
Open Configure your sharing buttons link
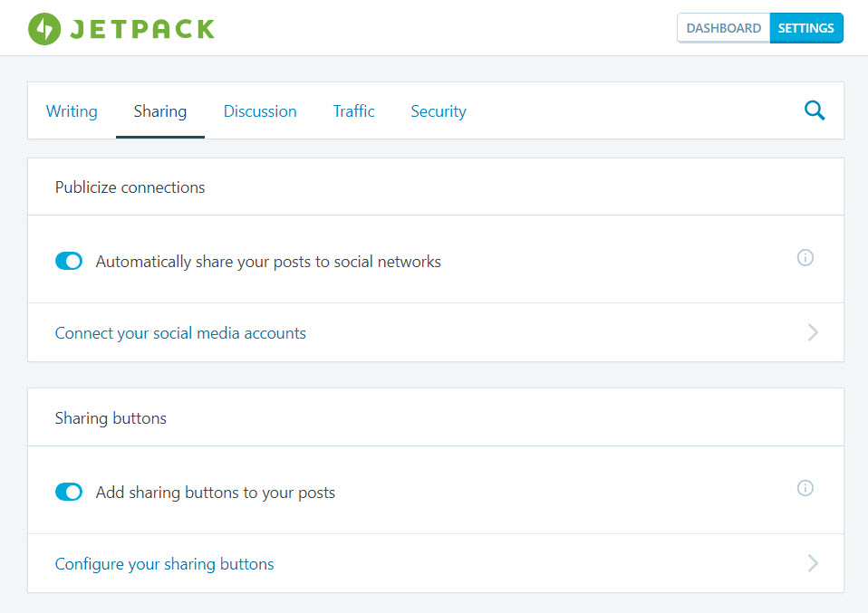164,564
